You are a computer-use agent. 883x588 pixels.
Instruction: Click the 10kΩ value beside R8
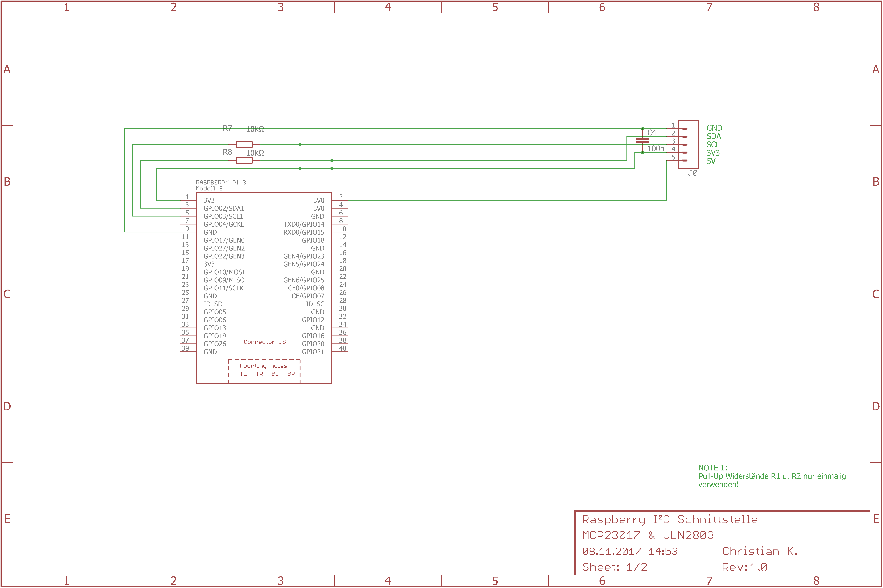255,153
